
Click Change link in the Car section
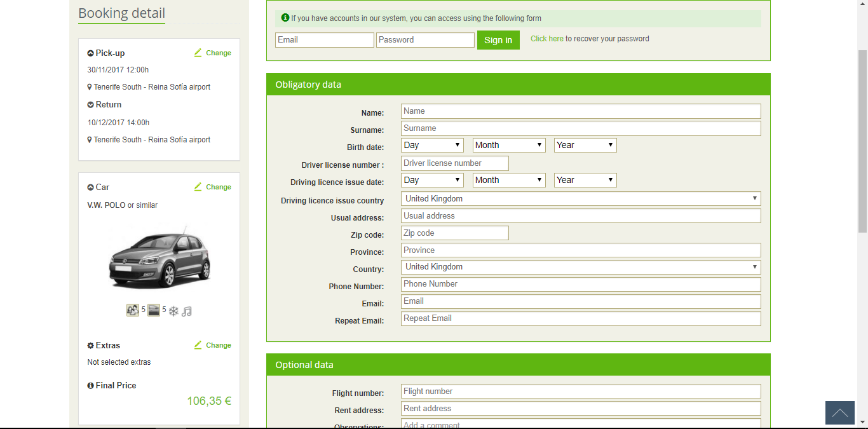click(x=219, y=187)
